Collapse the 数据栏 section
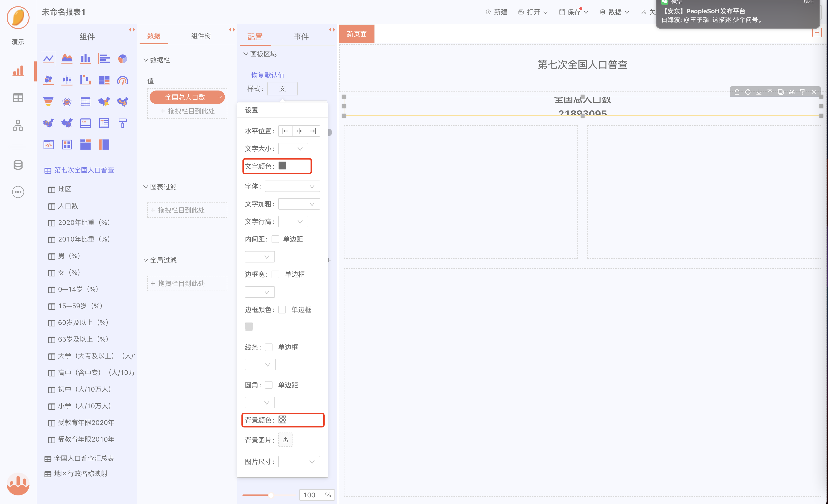The image size is (828, 504). coord(146,60)
